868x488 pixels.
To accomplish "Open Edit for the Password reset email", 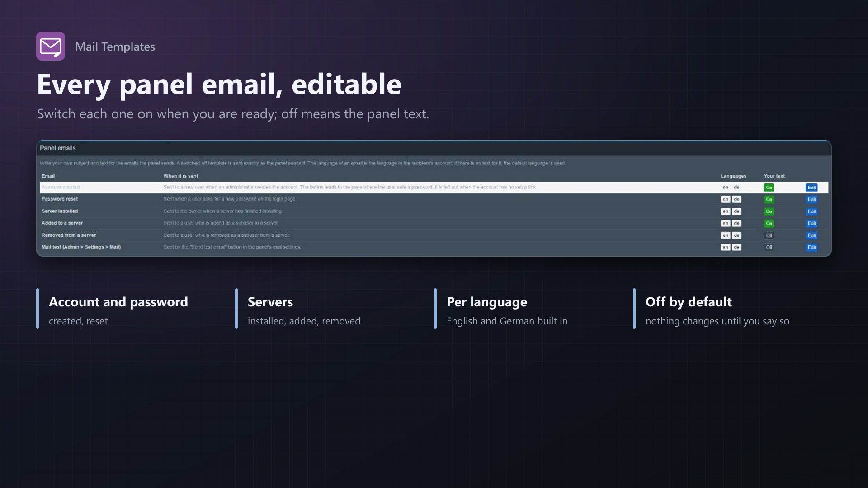I will pos(811,199).
